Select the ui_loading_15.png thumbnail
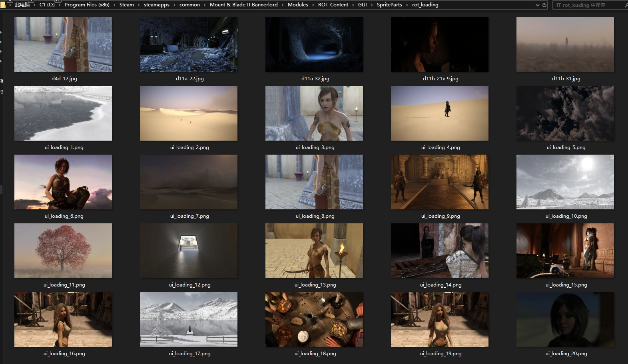Viewport: 628px width, 364px height. 565,251
